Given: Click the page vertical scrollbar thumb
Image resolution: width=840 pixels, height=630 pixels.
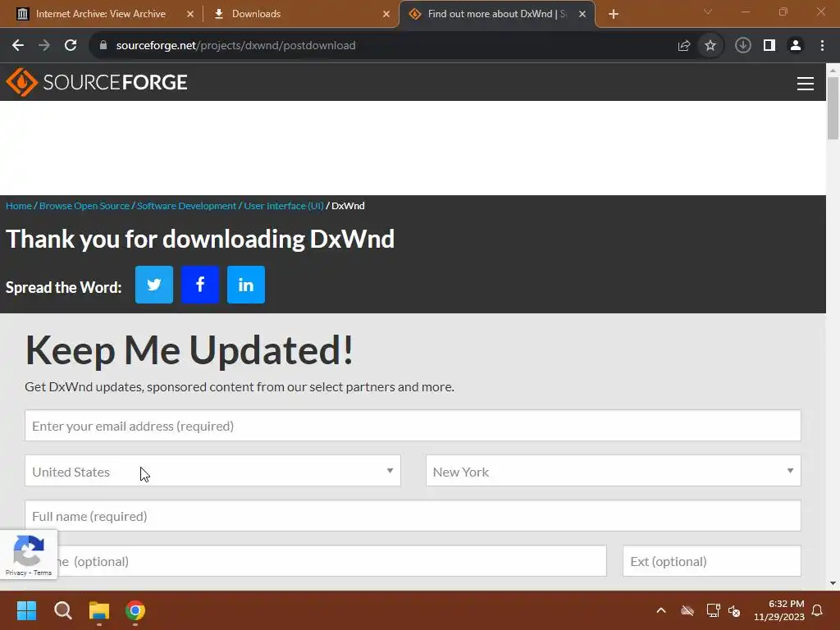Looking at the screenshot, I should coord(833,109).
